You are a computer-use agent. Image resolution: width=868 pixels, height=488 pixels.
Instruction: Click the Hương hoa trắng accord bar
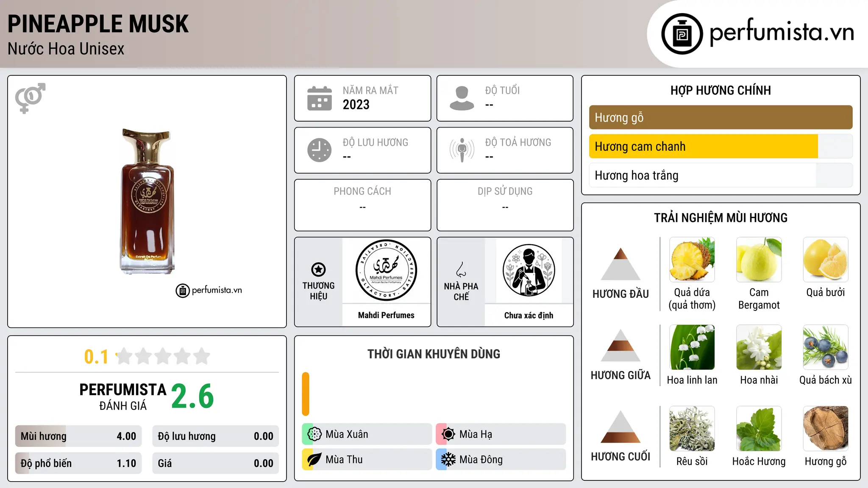coord(721,175)
